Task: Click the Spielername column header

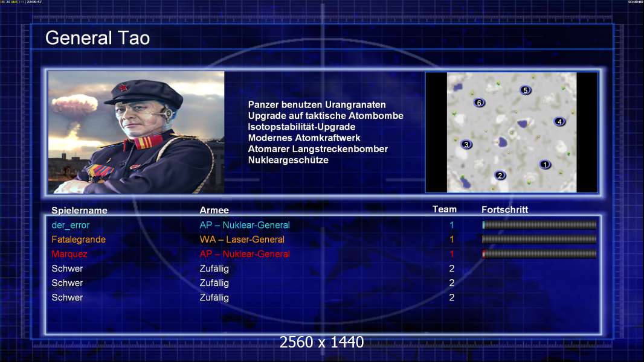Action: 79,211
